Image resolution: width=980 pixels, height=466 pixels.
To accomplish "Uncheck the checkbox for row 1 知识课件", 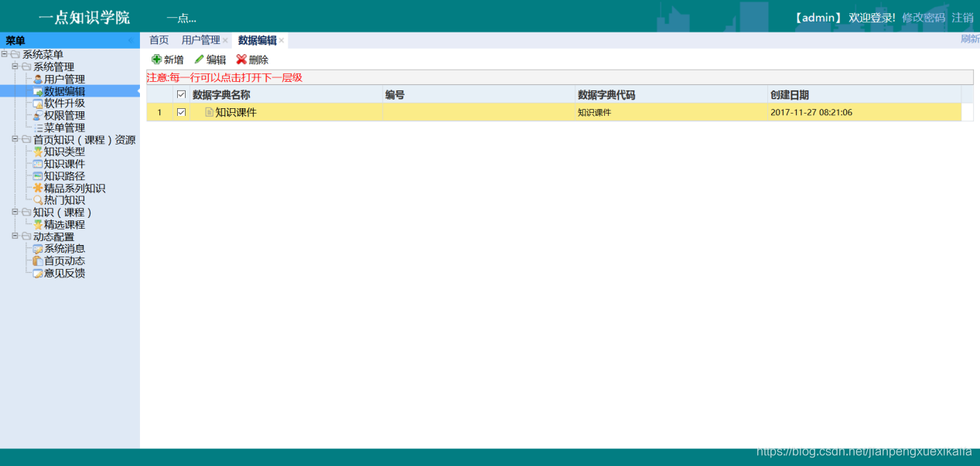I will [x=182, y=112].
